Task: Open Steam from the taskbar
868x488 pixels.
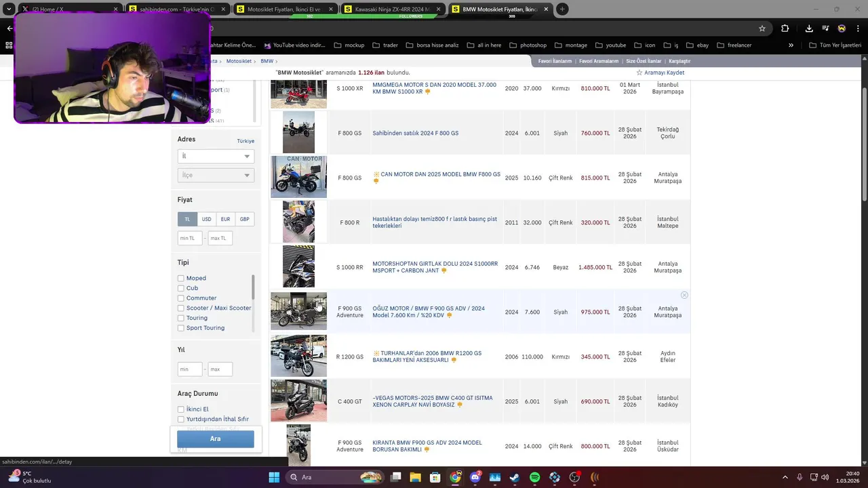Action: tap(515, 477)
